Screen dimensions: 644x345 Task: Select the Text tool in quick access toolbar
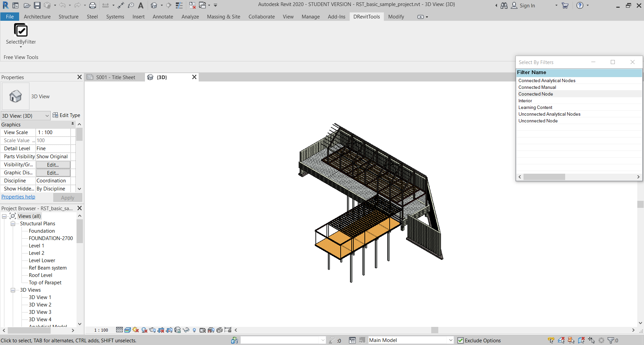click(141, 5)
